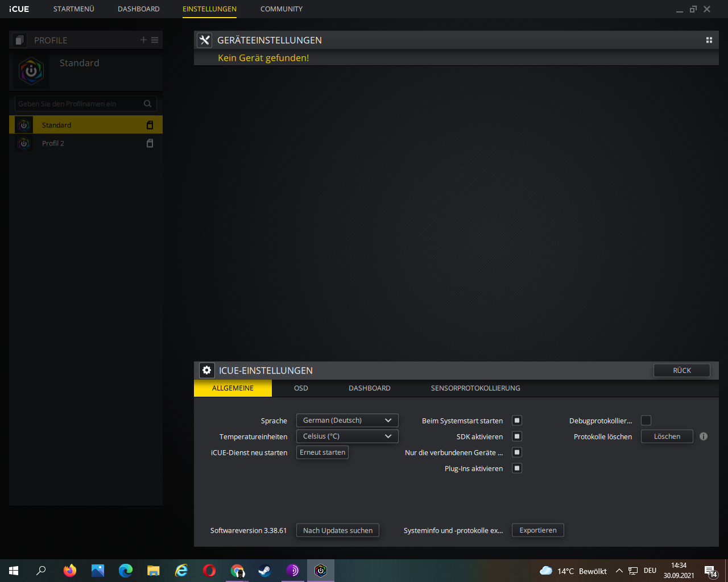Click Nach Updates suchen button
This screenshot has height=582, width=728.
click(x=338, y=530)
